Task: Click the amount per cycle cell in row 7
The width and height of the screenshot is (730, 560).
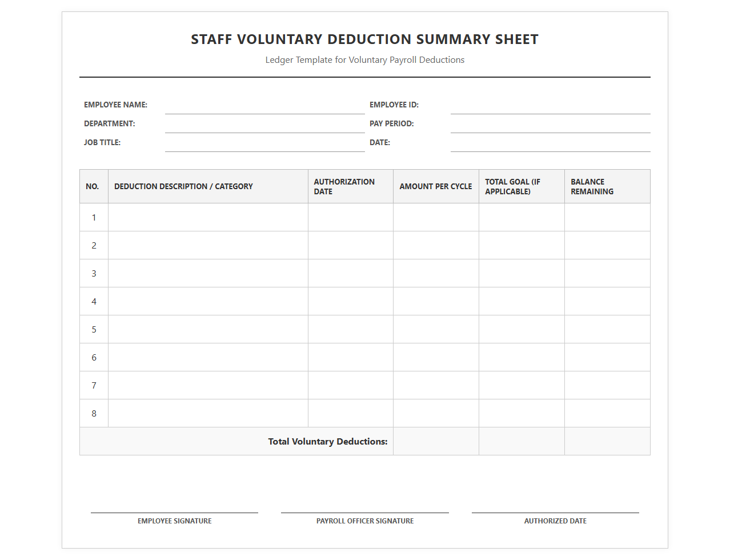Action: (436, 385)
